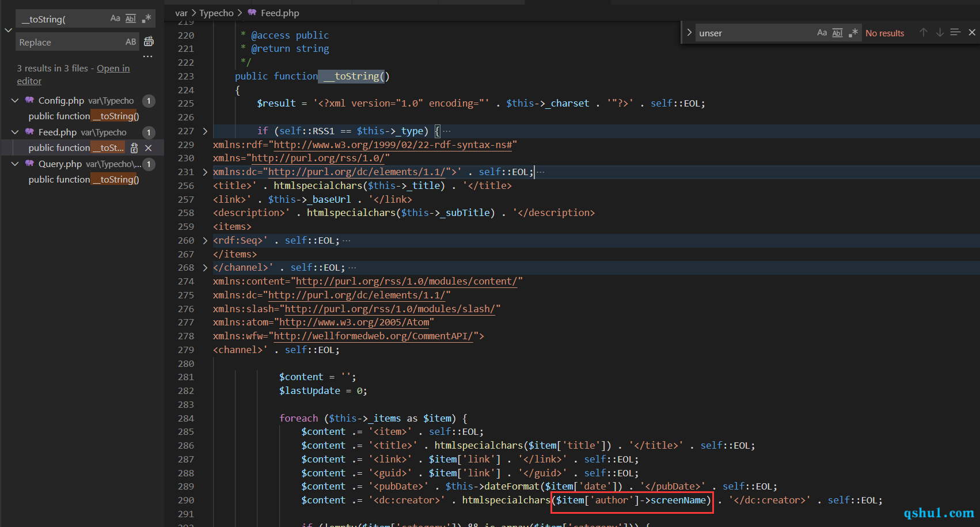The height and width of the screenshot is (527, 980).
Task: Select the 'var' breadcrumb
Action: click(x=181, y=13)
